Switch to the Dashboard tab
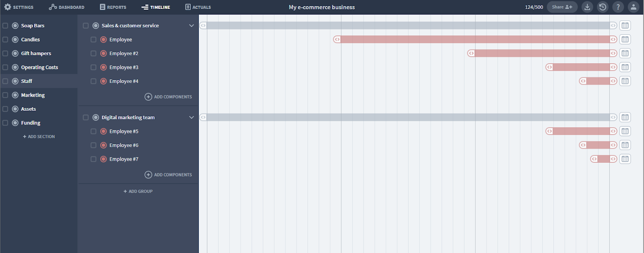 click(67, 7)
